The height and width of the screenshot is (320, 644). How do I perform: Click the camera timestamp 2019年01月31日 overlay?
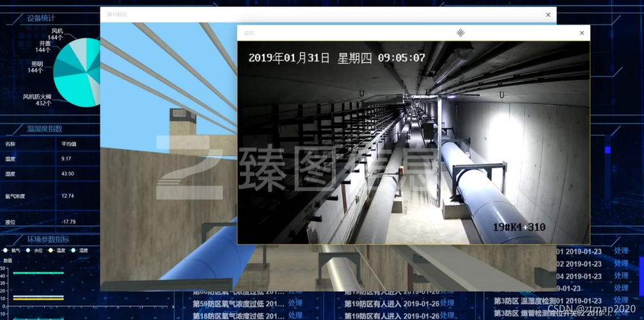[337, 58]
